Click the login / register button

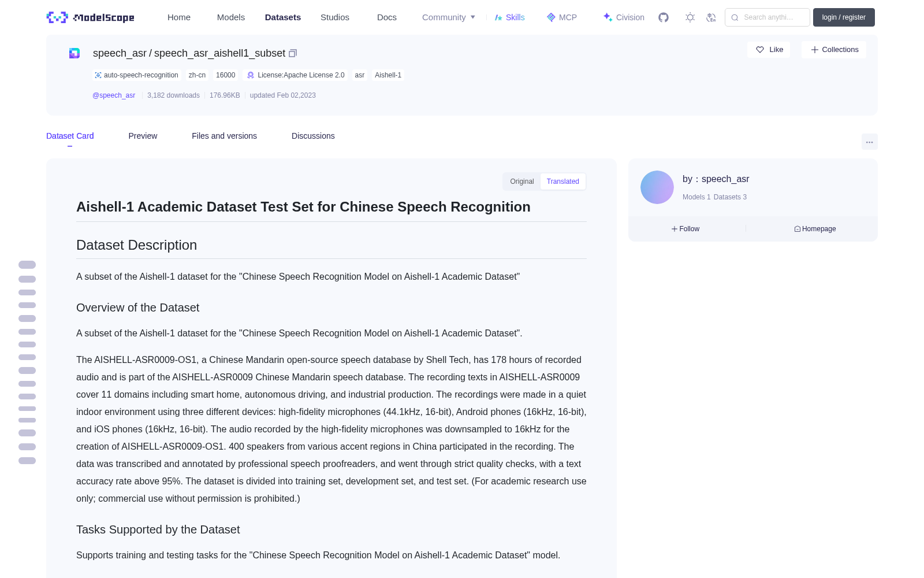(x=844, y=17)
